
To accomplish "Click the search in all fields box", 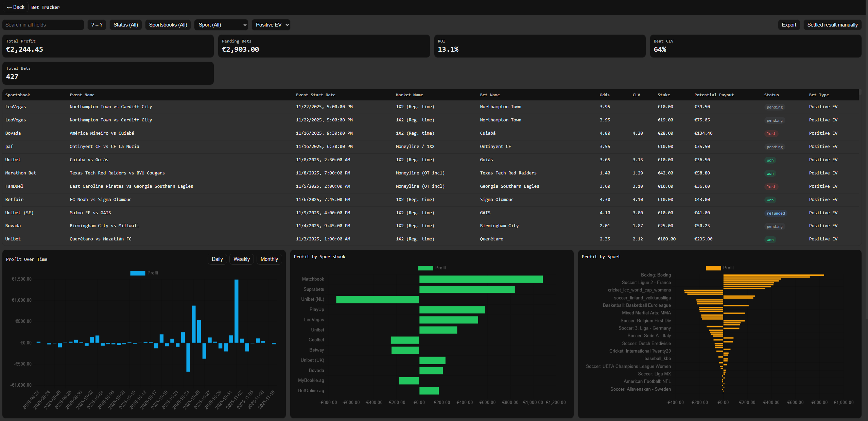I will click(x=43, y=24).
